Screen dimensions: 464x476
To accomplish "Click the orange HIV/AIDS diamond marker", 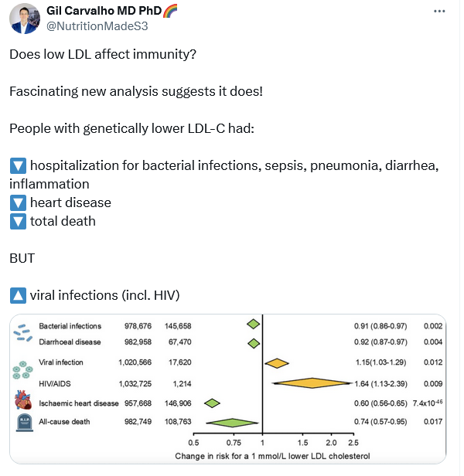I will point(312,383).
